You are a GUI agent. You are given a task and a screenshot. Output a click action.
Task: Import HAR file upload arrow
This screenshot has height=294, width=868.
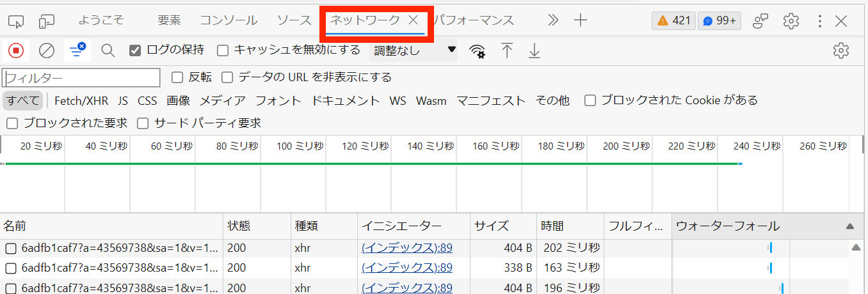(x=507, y=51)
